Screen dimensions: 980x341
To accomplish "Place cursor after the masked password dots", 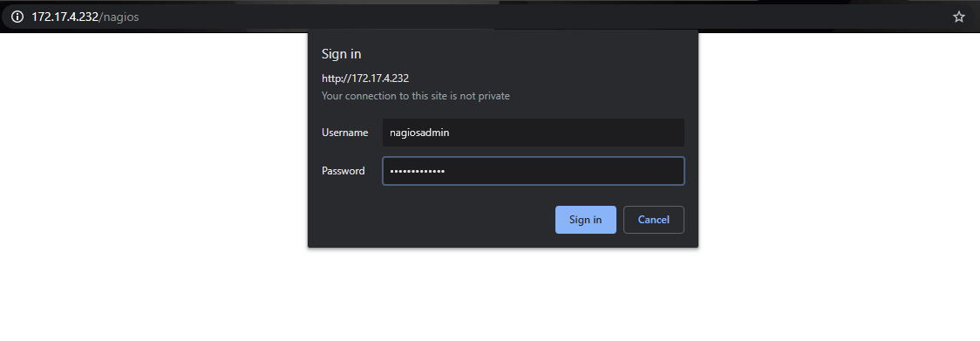I will point(446,171).
